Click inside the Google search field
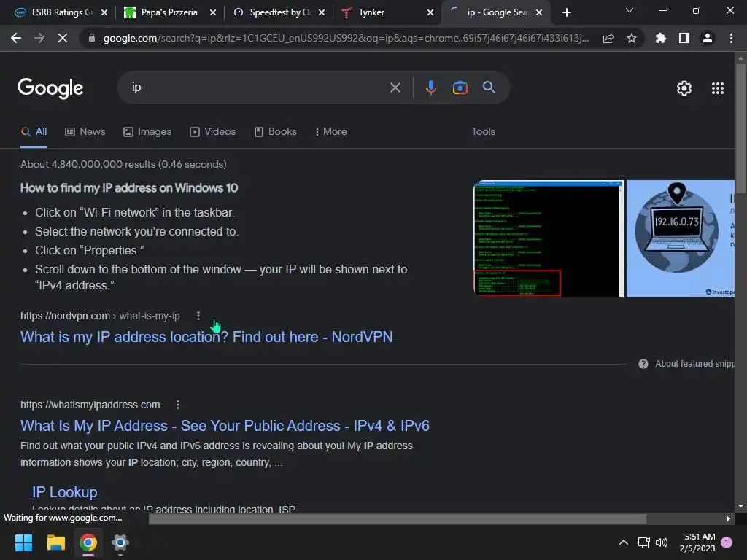This screenshot has width=747, height=560. pos(258,87)
